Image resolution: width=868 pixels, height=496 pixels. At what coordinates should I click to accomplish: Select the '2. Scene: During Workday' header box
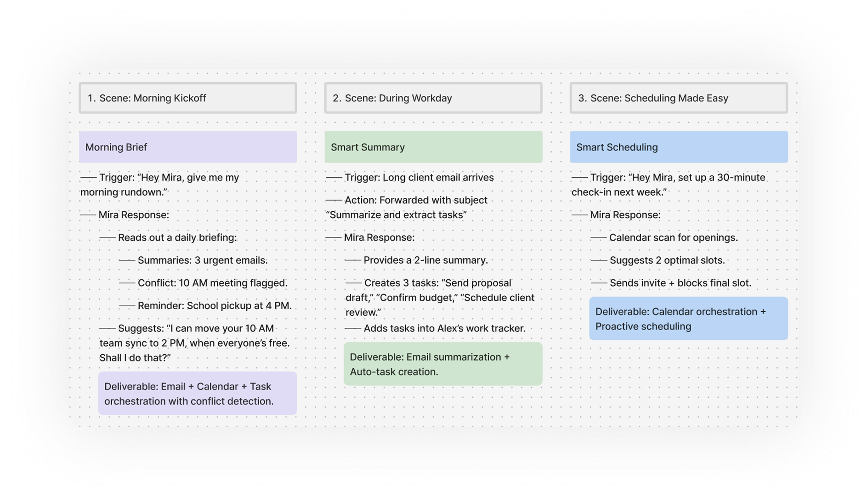click(433, 98)
